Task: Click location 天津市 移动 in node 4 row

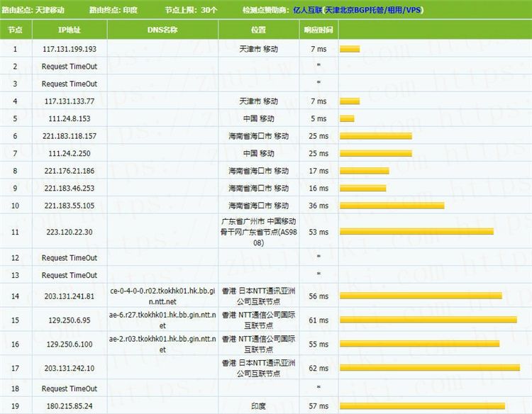Action: [x=258, y=101]
